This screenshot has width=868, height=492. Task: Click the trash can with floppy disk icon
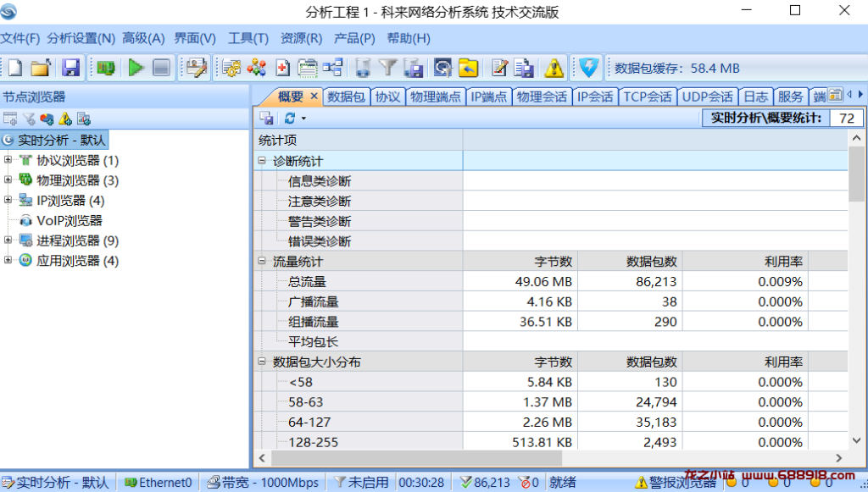click(413, 68)
